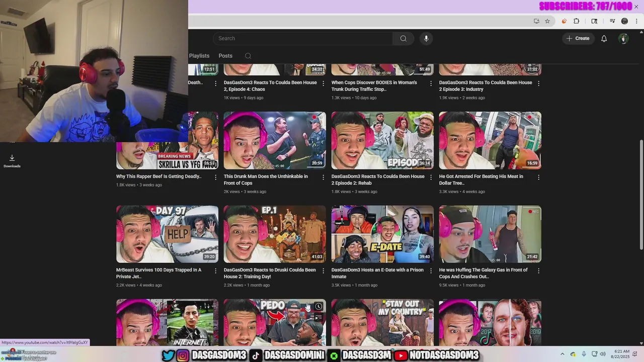Open Chrome three-dot menu
Image resolution: width=644 pixels, height=362 pixels.
tap(636, 21)
